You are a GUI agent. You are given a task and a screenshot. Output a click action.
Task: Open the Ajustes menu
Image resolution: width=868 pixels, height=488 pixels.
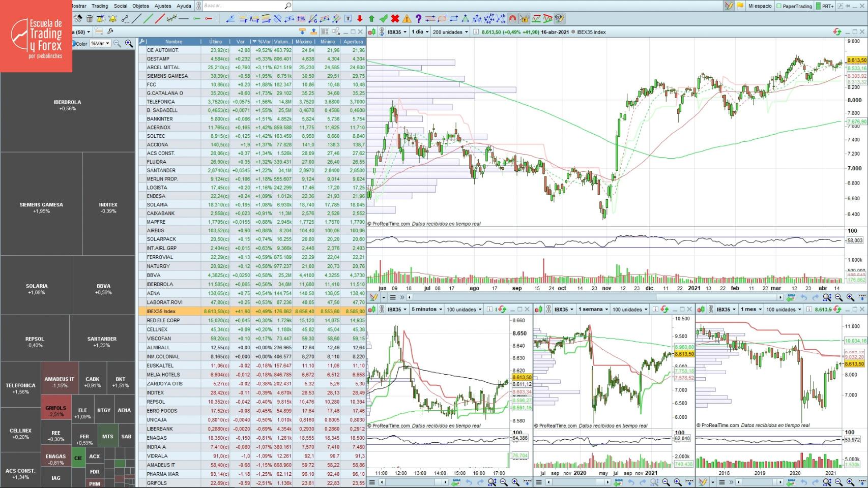(x=163, y=6)
